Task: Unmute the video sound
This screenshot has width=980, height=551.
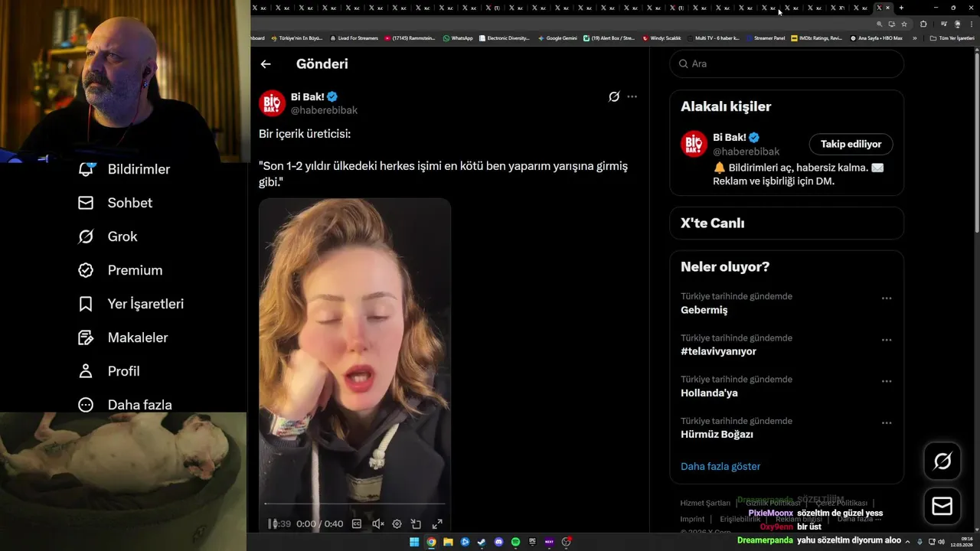Action: coord(377,523)
